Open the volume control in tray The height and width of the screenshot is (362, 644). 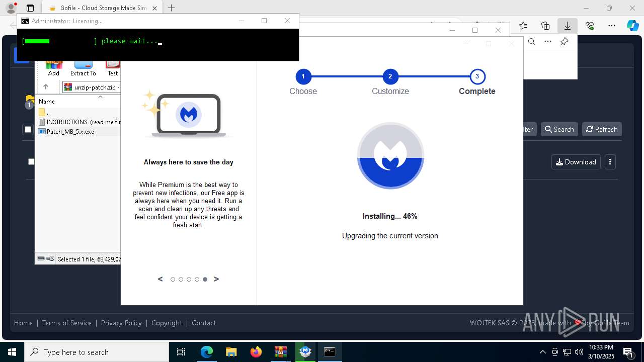coord(579,352)
